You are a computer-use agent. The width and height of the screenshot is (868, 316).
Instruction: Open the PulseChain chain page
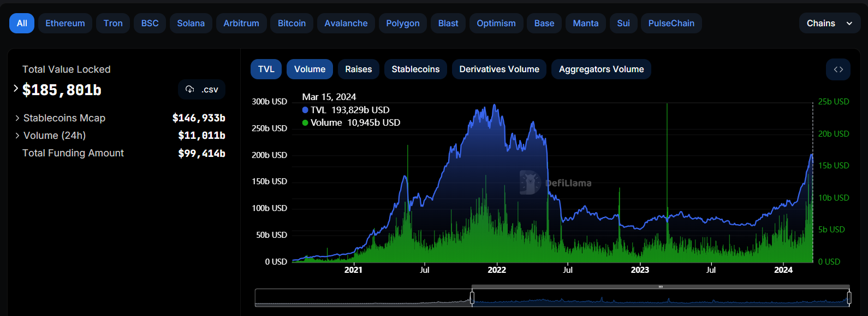coord(671,24)
